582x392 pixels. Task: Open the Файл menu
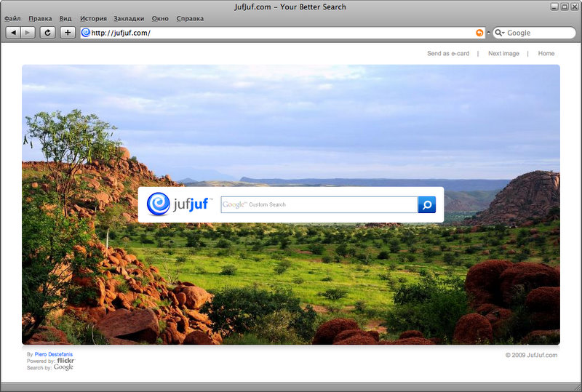click(x=12, y=18)
